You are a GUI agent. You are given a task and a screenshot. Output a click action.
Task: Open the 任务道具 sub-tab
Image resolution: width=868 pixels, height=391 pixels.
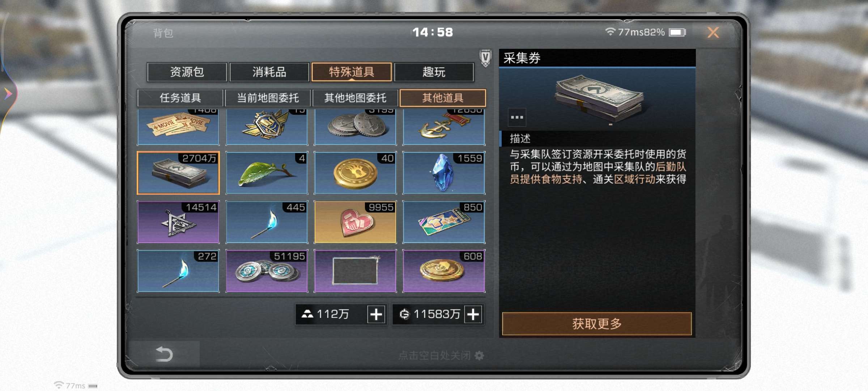tap(180, 98)
